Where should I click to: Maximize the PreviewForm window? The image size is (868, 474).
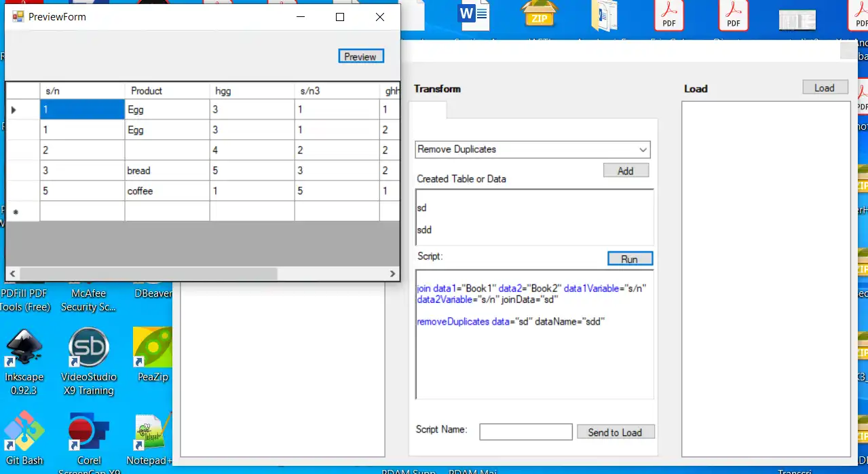(340, 17)
